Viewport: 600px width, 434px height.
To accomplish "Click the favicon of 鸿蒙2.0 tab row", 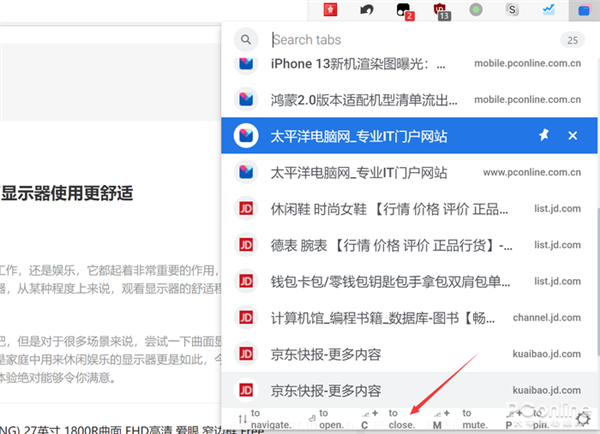I will pyautogui.click(x=246, y=99).
